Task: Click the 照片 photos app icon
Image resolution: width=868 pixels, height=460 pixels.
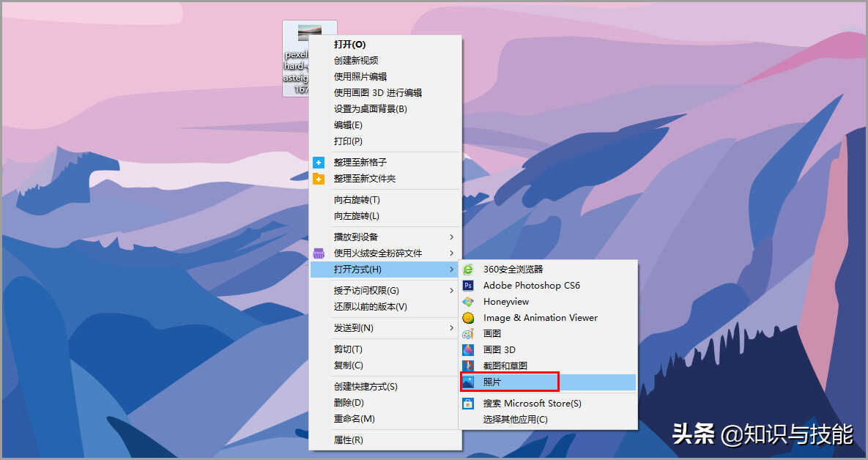Action: point(468,382)
